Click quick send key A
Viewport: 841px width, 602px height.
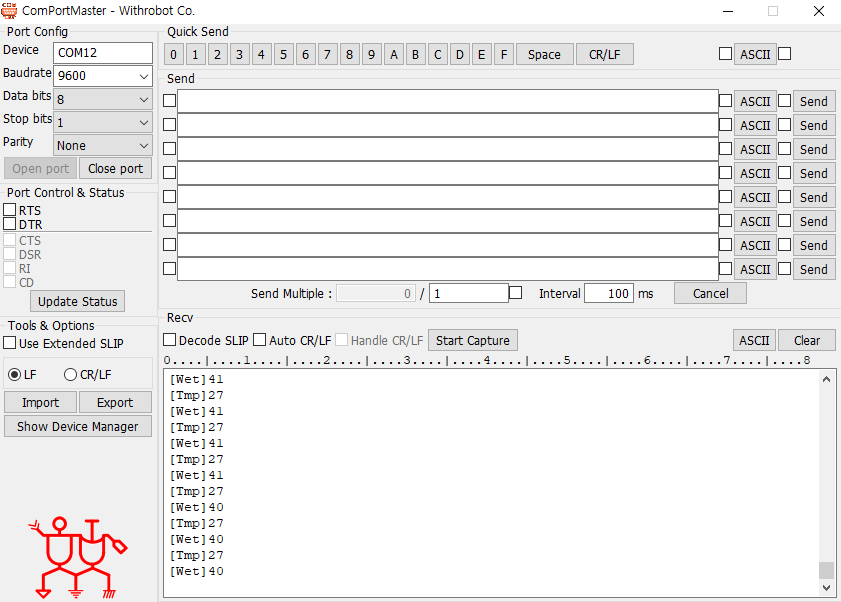click(394, 54)
